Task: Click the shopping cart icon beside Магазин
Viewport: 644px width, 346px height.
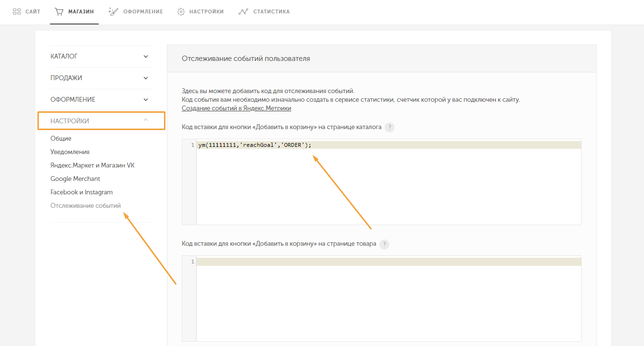Action: click(59, 12)
